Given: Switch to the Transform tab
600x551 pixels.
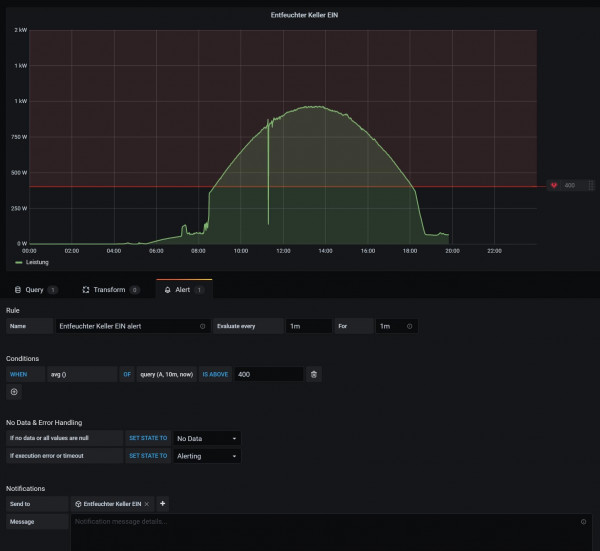Looking at the screenshot, I should pos(110,289).
